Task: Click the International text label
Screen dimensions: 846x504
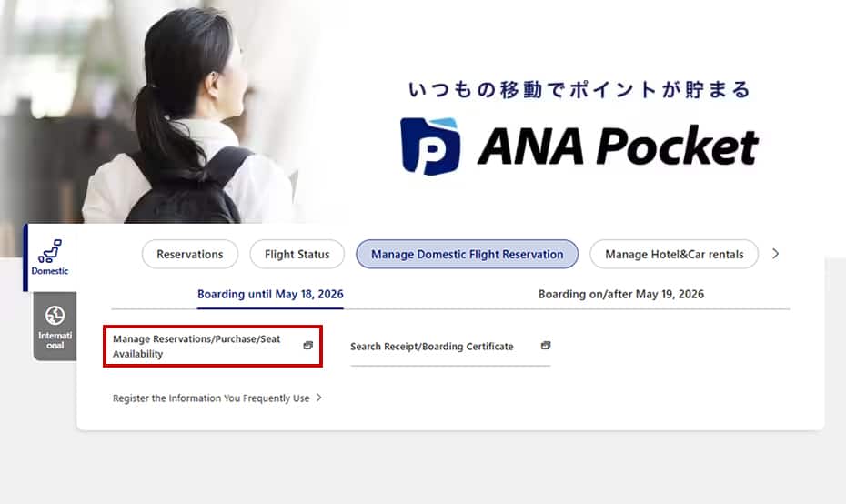Action: (55, 340)
